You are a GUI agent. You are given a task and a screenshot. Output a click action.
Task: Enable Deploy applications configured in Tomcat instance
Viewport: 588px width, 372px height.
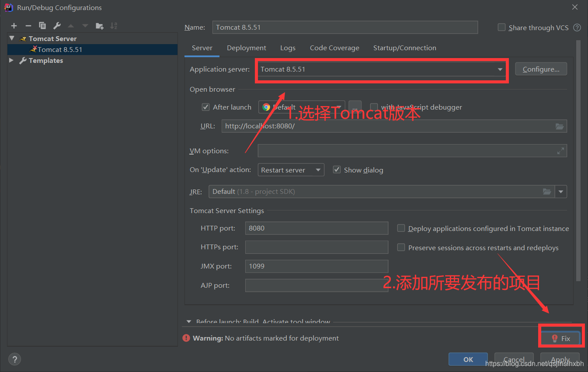401,228
